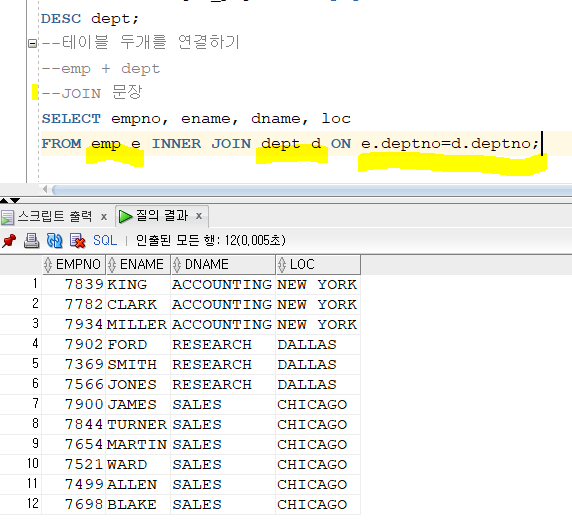
Task: Click the DALLAS cell in SMITH's row
Action: pyautogui.click(x=318, y=365)
